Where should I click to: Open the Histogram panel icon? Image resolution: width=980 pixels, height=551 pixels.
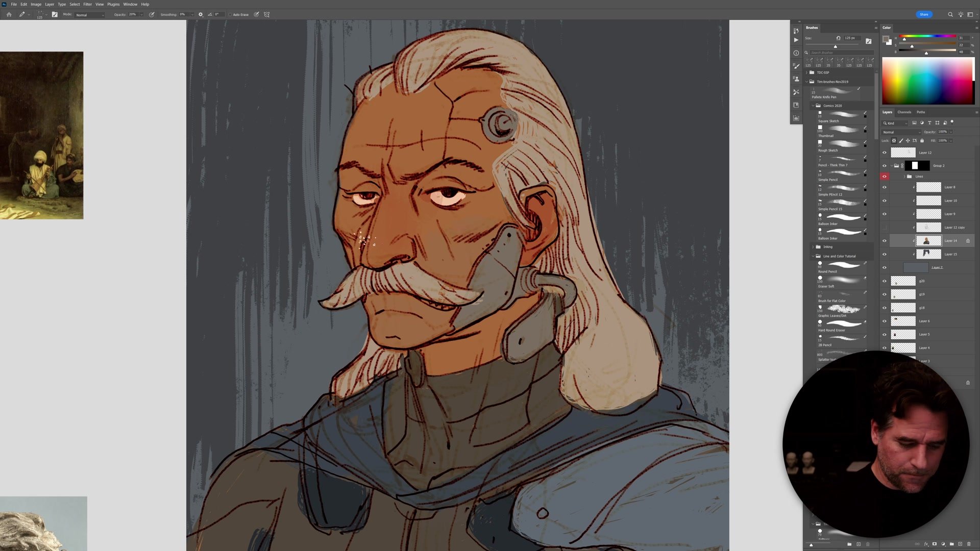796,118
